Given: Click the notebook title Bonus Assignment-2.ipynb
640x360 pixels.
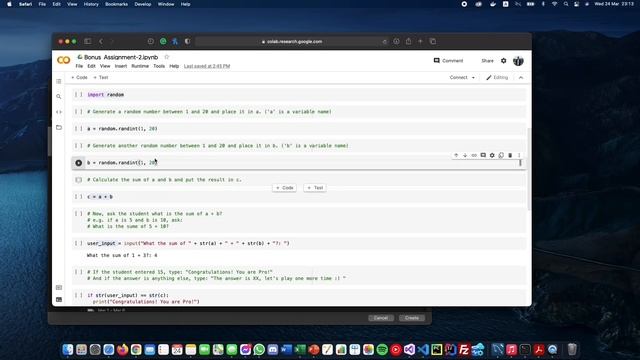Looking at the screenshot, I should (121, 57).
